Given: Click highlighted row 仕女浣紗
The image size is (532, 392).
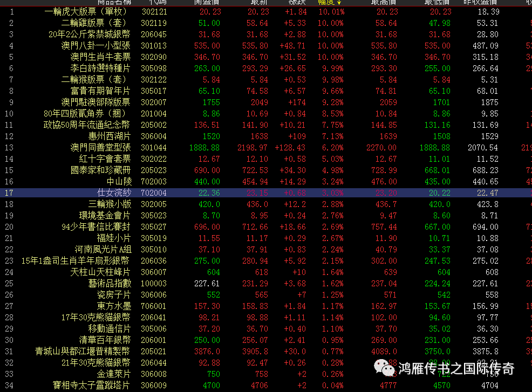Looking at the screenshot, I should point(266,193).
